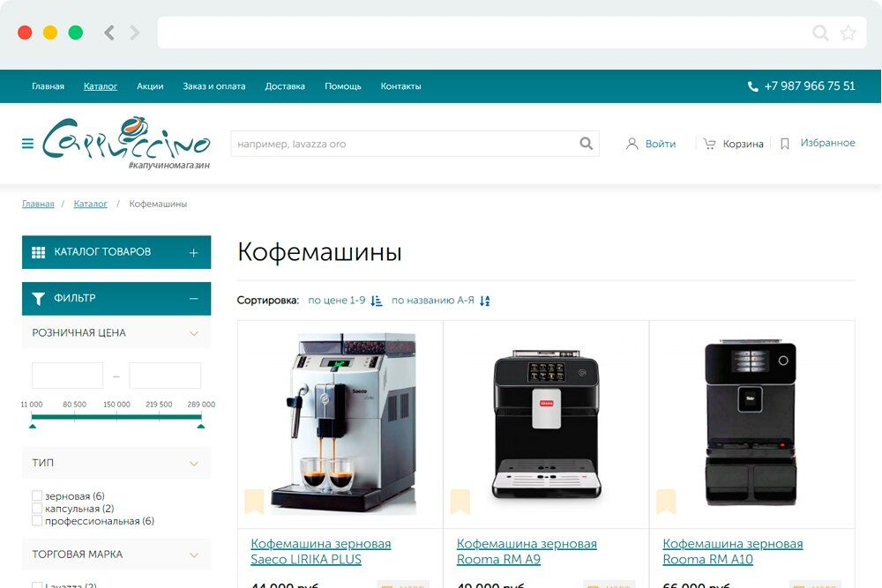Open Каталог in the top navigation
The width and height of the screenshot is (882, 588).
click(101, 86)
